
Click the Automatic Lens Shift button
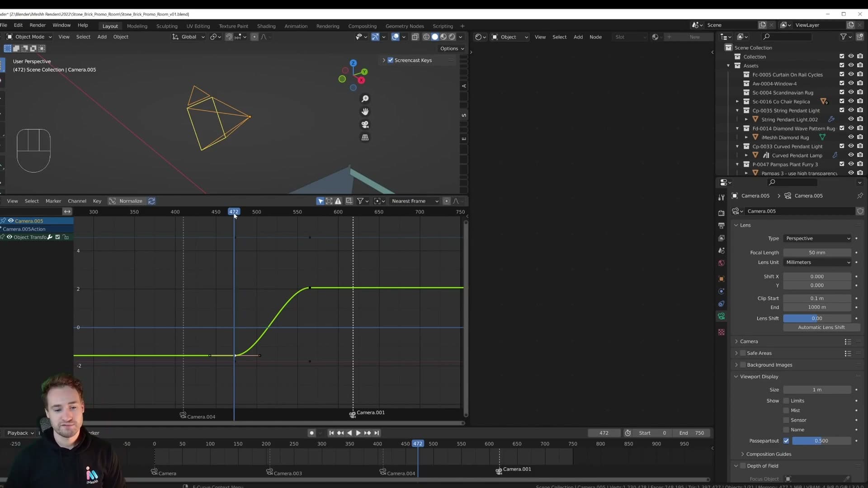pos(821,327)
